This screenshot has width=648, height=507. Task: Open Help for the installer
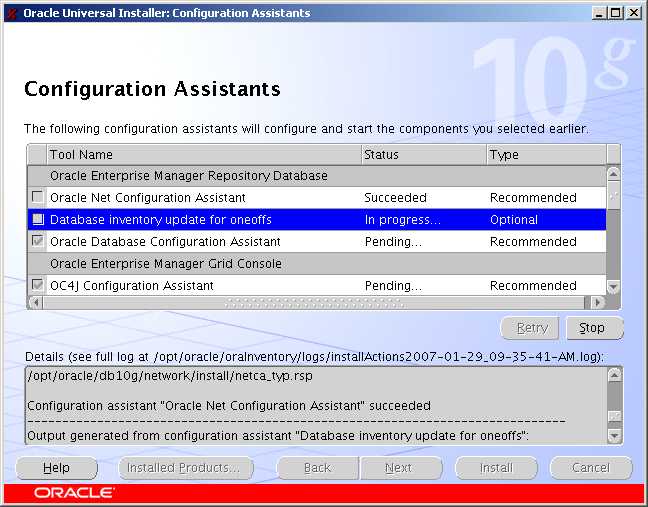point(57,468)
